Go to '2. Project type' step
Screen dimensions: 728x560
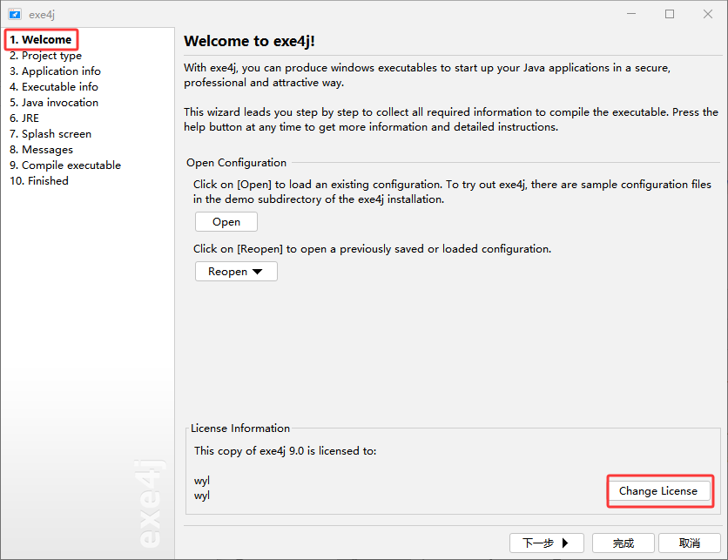tap(45, 56)
